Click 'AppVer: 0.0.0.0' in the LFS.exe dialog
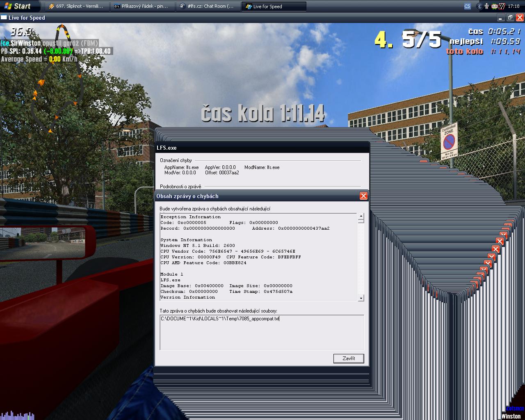525x420 pixels. 220,167
